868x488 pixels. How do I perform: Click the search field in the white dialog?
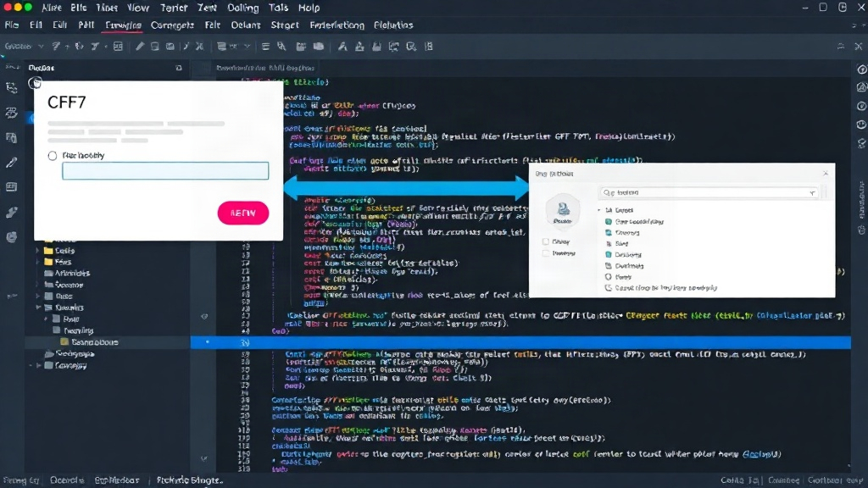pyautogui.click(x=709, y=192)
